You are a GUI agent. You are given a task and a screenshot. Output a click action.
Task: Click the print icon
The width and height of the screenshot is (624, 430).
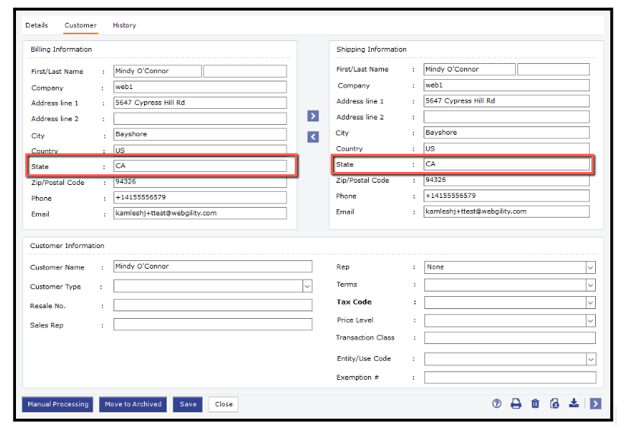tap(516, 404)
